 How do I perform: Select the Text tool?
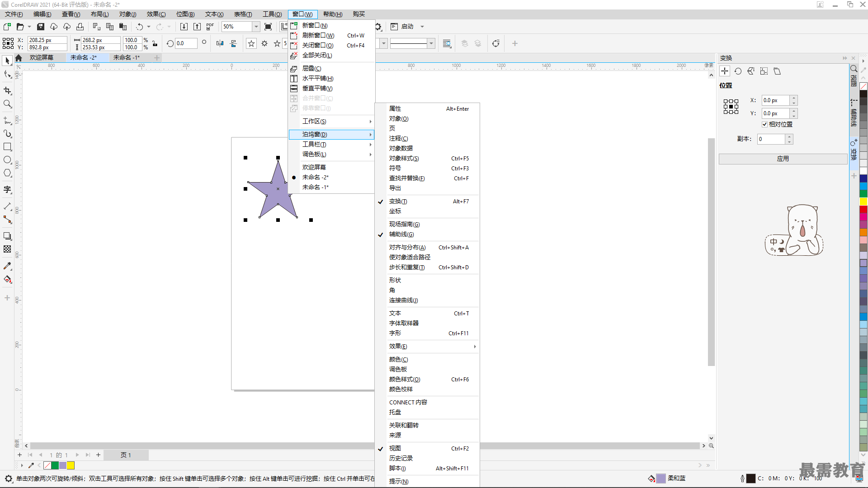(x=7, y=190)
